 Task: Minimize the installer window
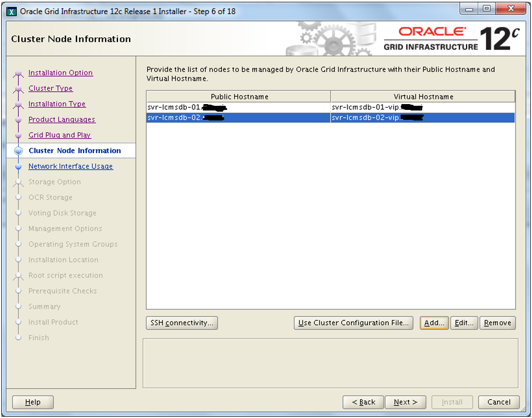pos(470,9)
